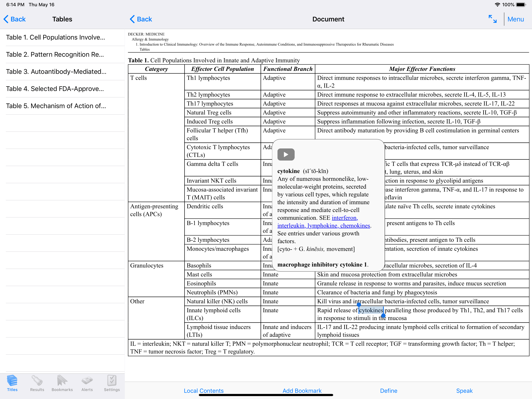Tap macrophage inhibitory cytokine 1 entry
The image size is (532, 399).
click(322, 265)
